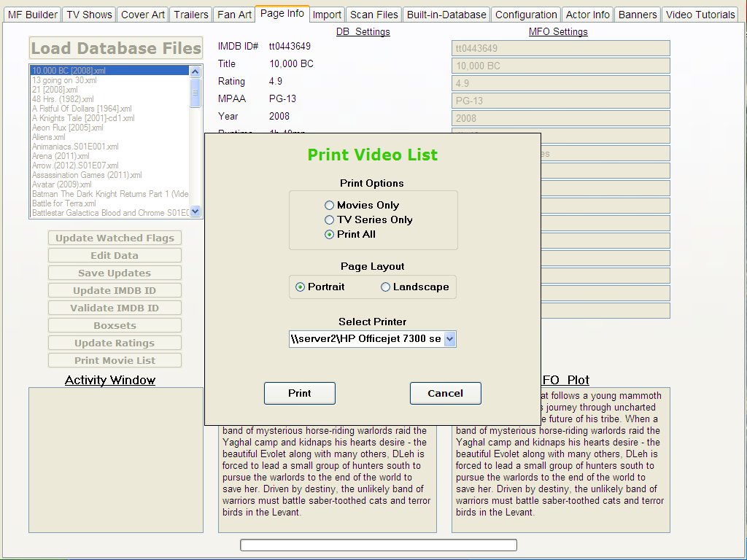Open the Configuration tab
747x560 pixels.
click(525, 15)
